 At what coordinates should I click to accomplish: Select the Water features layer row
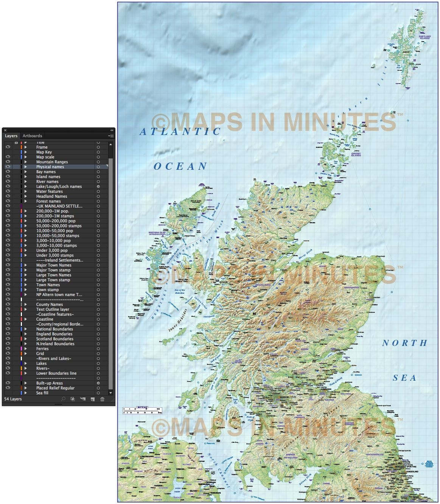[56, 191]
